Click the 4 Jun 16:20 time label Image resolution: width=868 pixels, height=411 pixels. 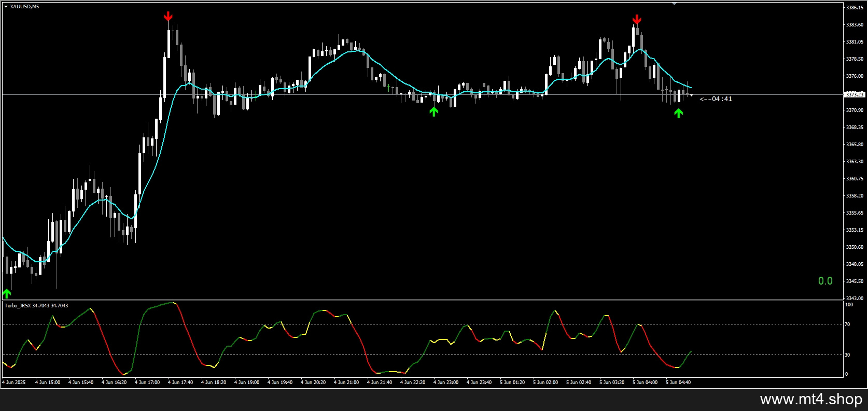114,382
